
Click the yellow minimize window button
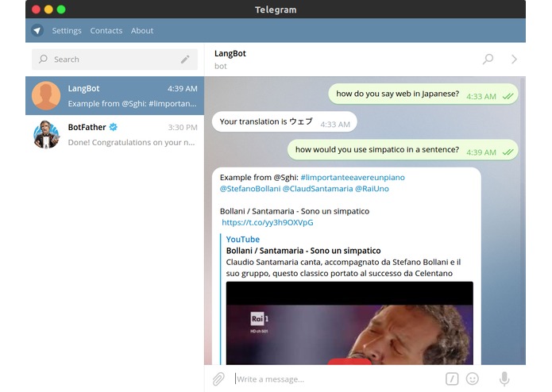48,10
